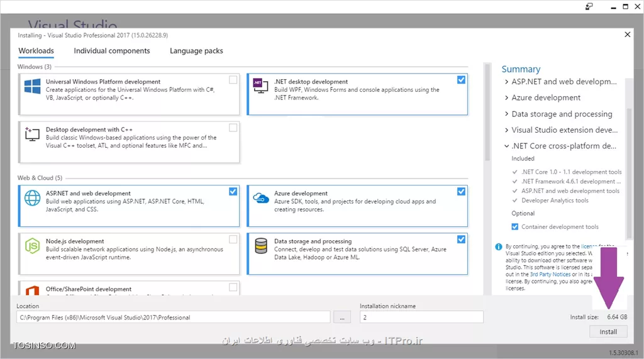Screen dimensions: 644x359
Task: Click the workloads list vertical scrollbar
Action: coord(487,112)
